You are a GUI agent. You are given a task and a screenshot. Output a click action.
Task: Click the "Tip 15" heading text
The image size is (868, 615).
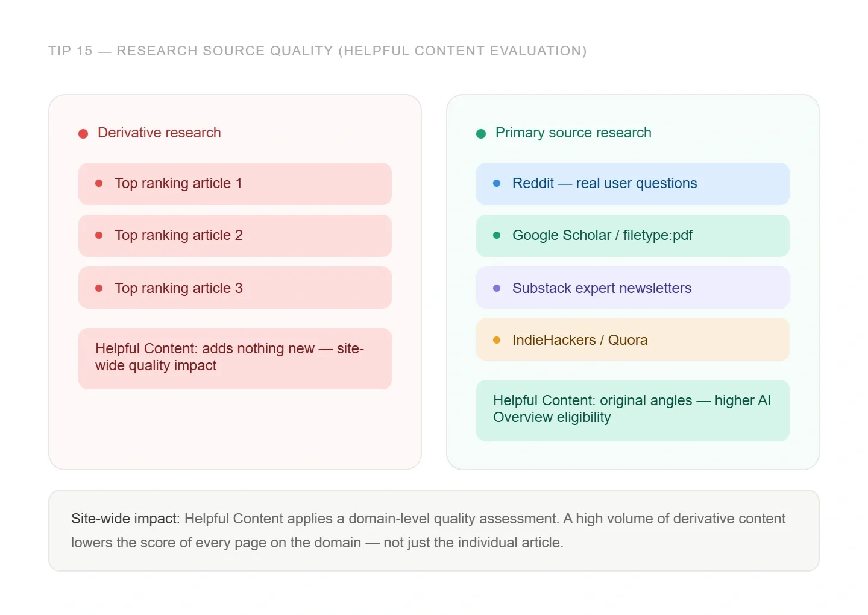[317, 51]
